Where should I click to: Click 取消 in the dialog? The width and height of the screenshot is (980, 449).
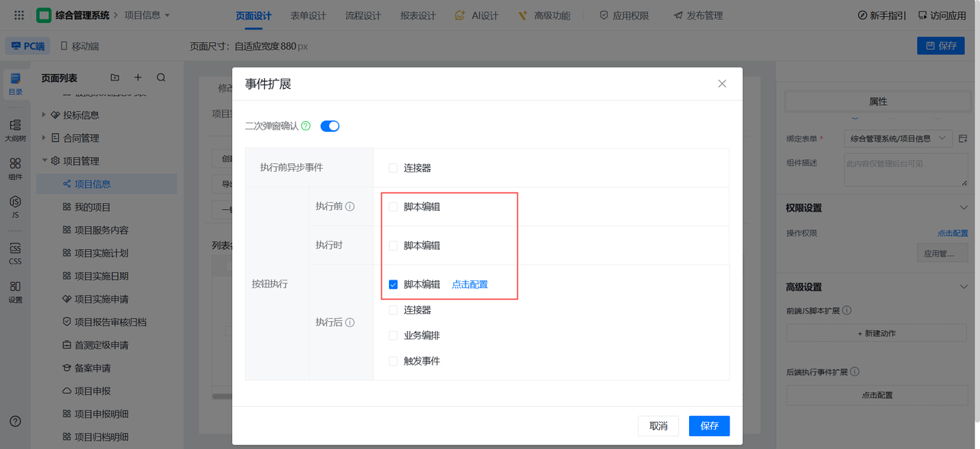(658, 426)
